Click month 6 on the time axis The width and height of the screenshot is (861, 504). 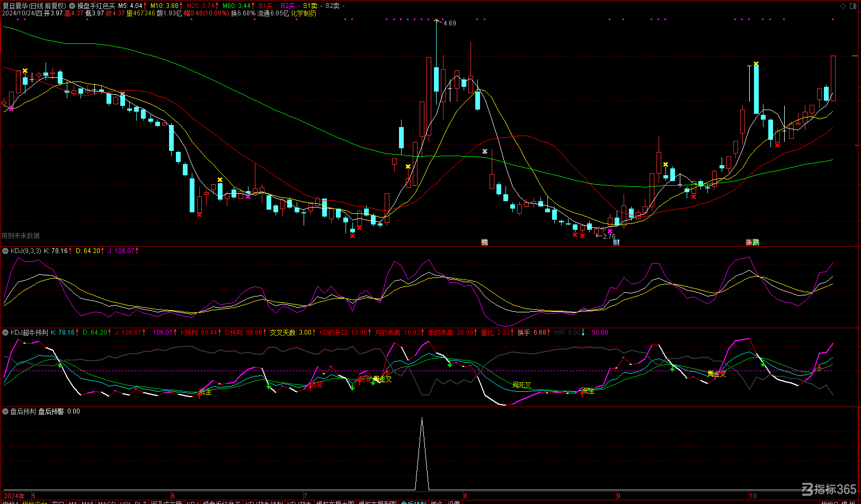pos(173,496)
